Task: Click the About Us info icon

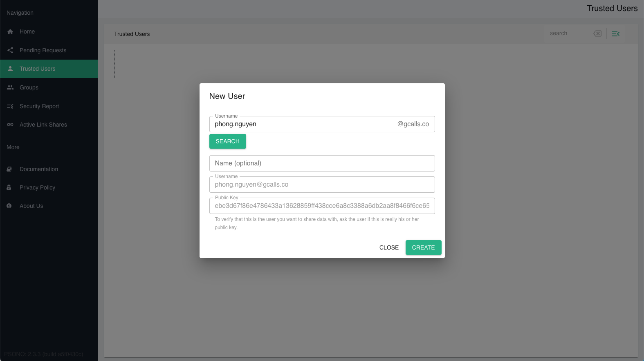Action: click(x=9, y=206)
